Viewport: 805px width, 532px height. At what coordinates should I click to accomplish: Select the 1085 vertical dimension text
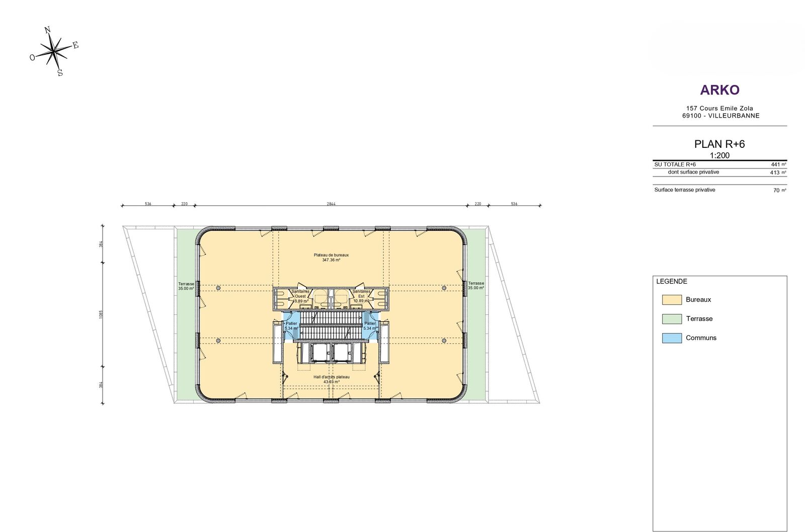click(x=101, y=314)
